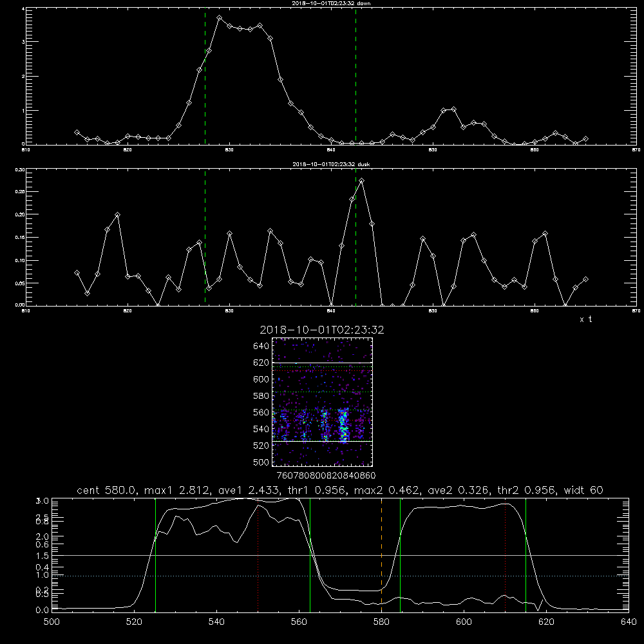Screen dimensions: 644x644
Task: Click the spectrogram color image thumbnail
Action: 323,402
